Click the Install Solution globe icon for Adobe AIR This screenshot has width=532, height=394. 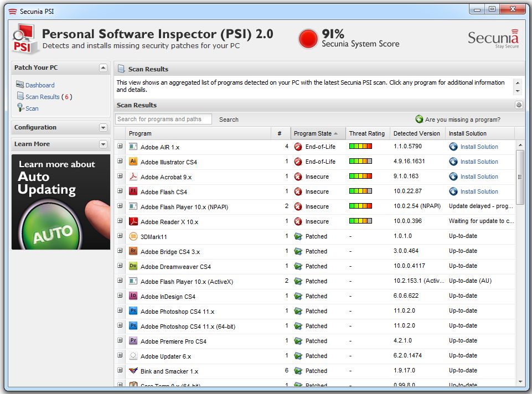tap(453, 147)
